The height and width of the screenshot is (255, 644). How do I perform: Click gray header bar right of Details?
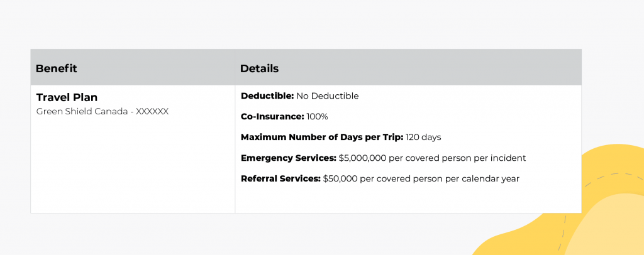click(431, 67)
